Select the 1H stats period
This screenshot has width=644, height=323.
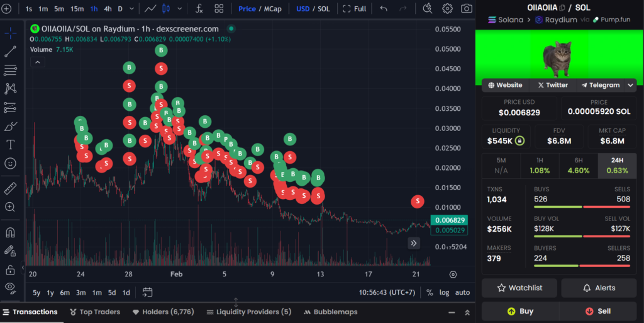(x=540, y=166)
